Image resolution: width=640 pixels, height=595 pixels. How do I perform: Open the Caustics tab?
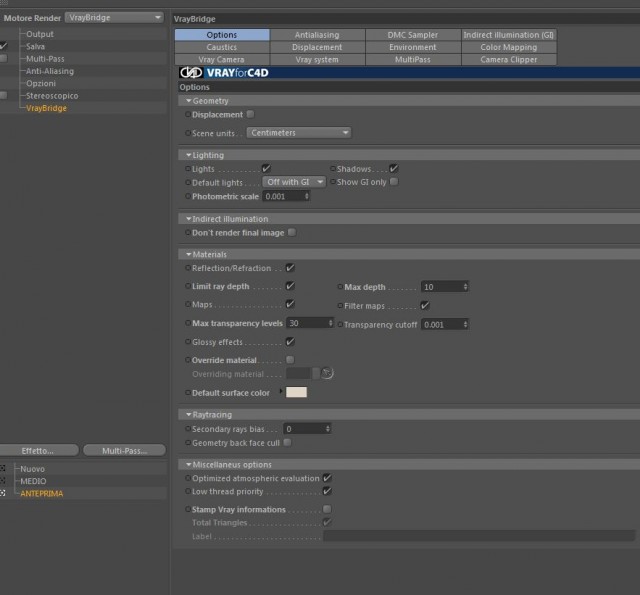click(222, 47)
